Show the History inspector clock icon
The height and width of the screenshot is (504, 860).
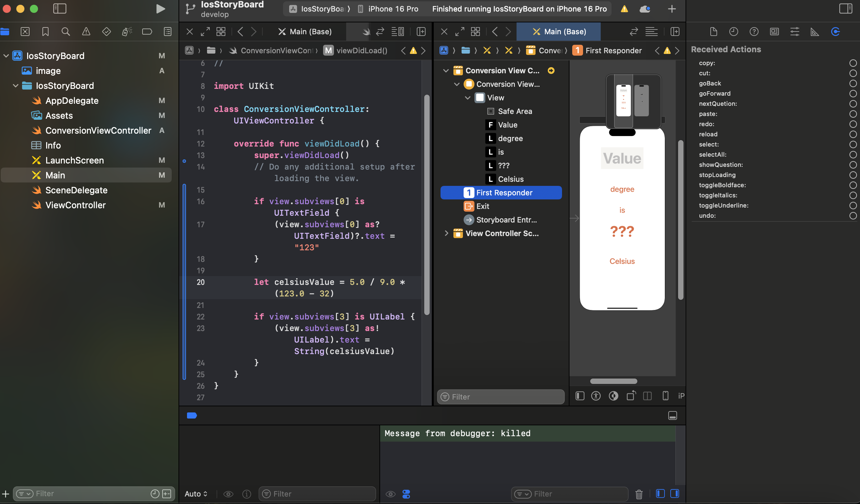coord(734,32)
